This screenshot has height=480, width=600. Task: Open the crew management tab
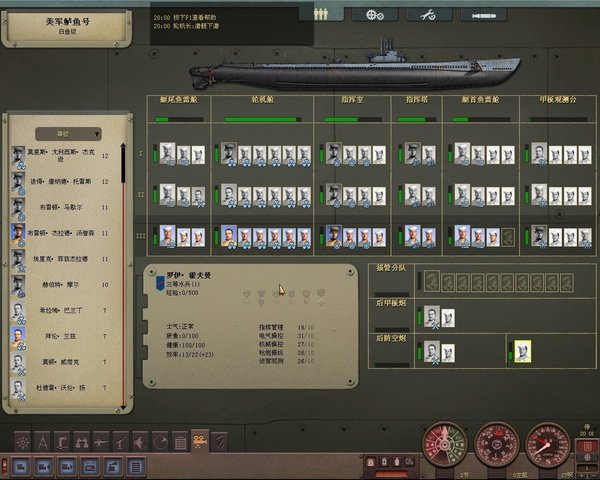click(321, 15)
